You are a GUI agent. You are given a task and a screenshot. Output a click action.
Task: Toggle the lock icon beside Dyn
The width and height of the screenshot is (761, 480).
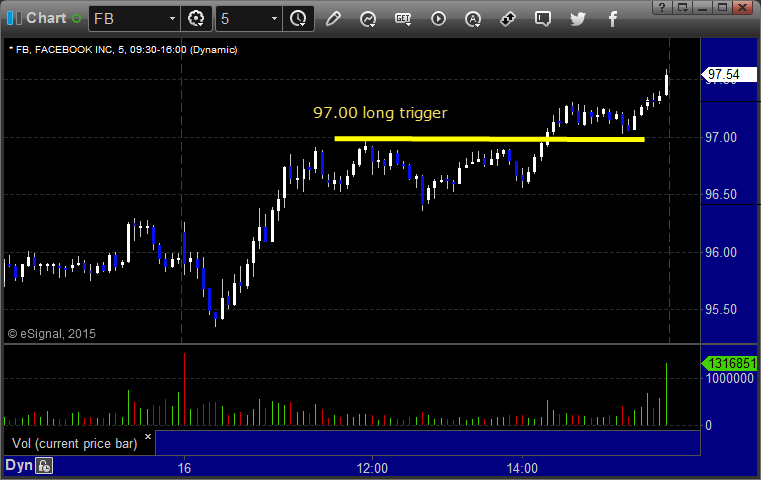(x=44, y=466)
